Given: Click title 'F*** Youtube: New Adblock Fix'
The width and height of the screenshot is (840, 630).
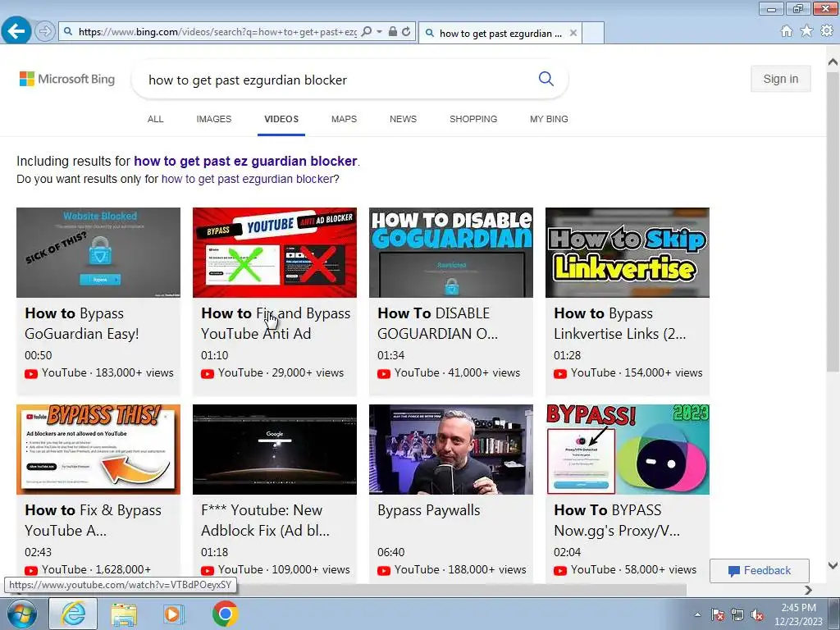Looking at the screenshot, I should 265,520.
